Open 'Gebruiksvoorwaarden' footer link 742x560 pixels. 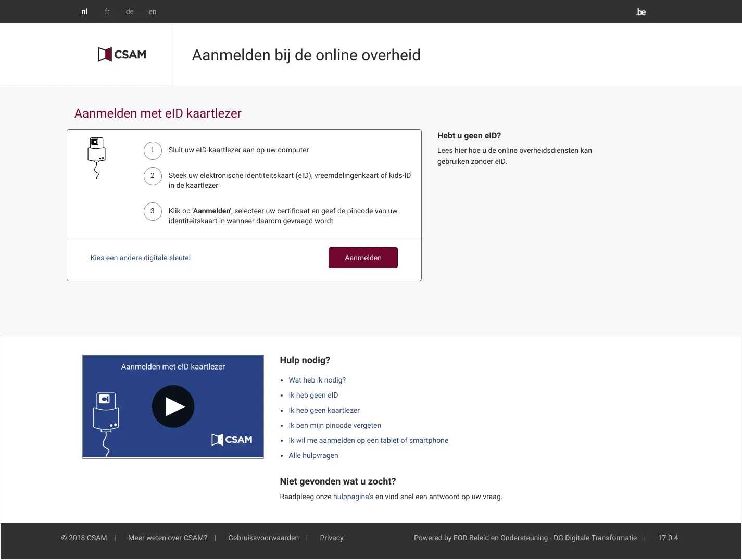pyautogui.click(x=263, y=538)
